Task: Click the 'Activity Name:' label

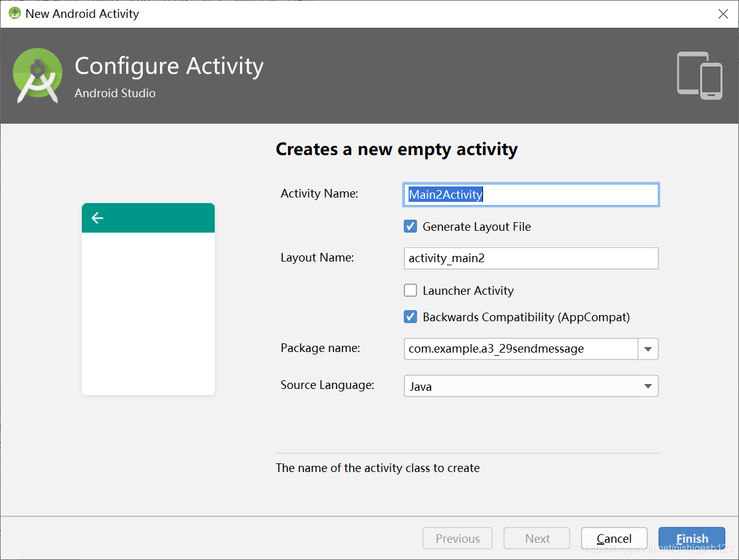Action: 319,193
